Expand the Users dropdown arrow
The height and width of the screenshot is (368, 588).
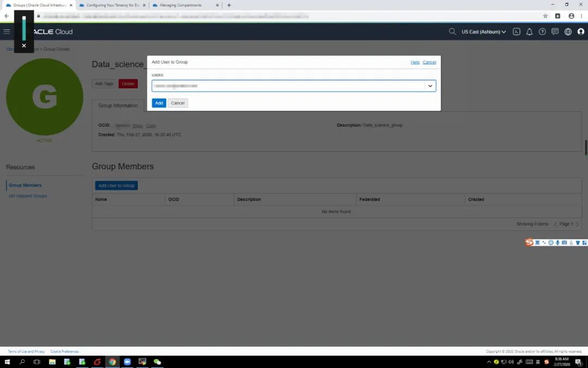pos(430,86)
